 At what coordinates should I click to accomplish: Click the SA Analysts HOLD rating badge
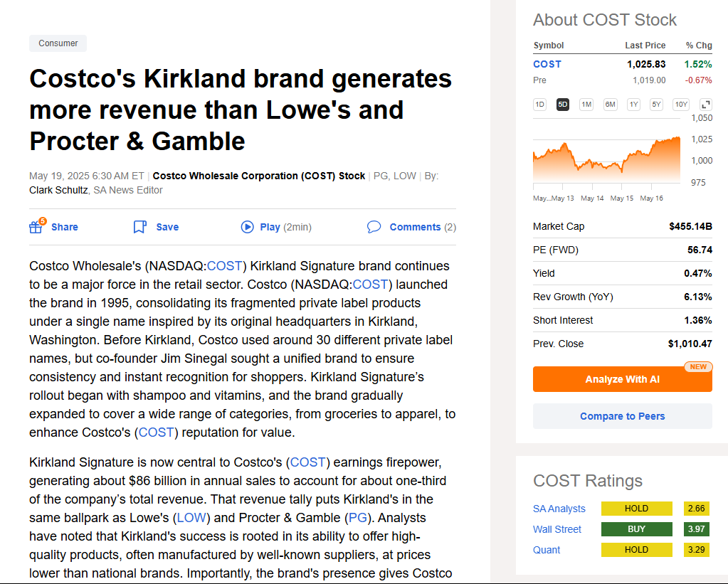pos(636,509)
